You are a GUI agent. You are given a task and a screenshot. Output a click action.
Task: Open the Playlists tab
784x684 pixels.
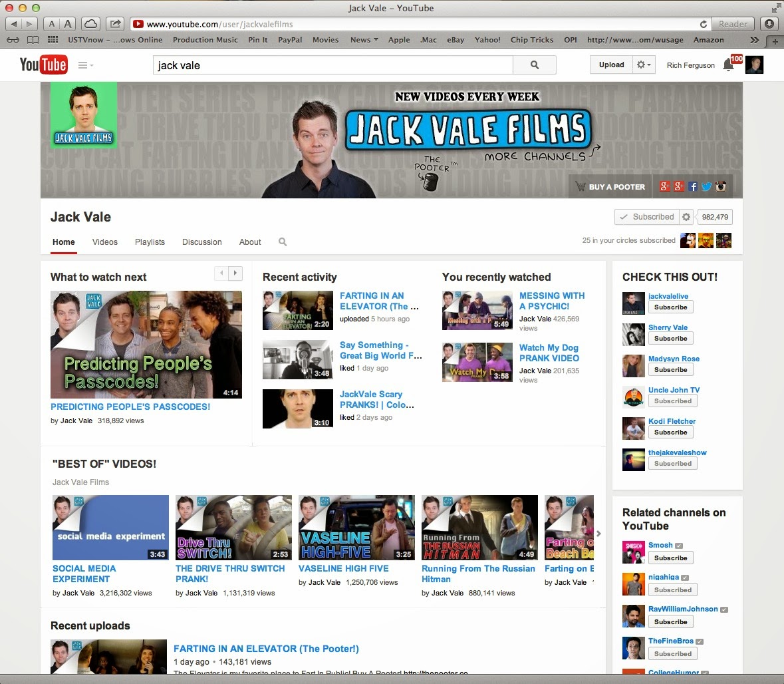(x=150, y=242)
